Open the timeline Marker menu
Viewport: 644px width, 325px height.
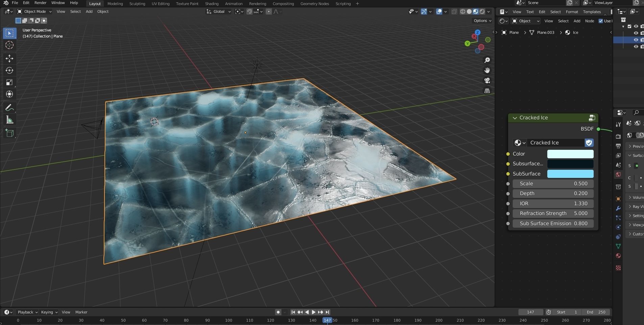click(x=81, y=312)
